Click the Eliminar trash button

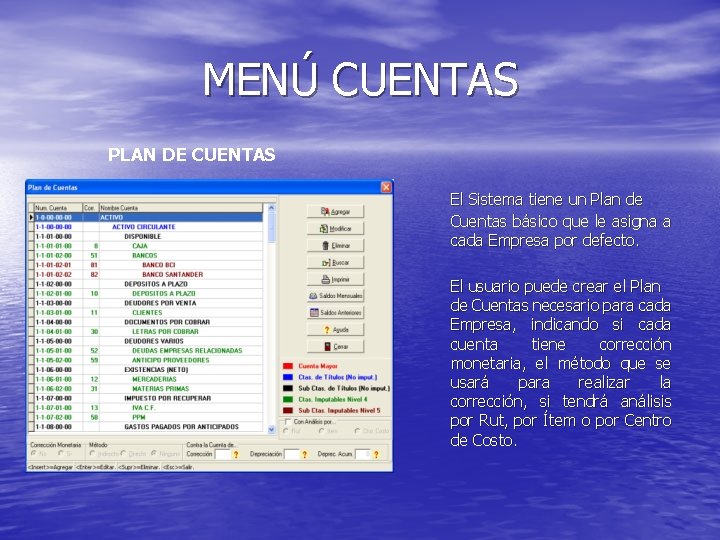tap(335, 246)
